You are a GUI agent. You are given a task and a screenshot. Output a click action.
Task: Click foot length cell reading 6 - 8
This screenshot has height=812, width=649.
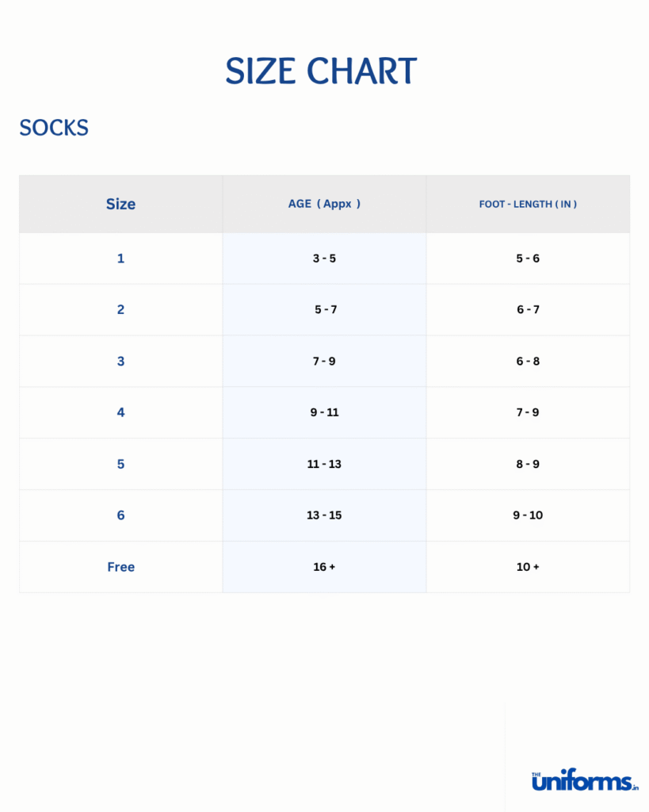[x=528, y=361]
